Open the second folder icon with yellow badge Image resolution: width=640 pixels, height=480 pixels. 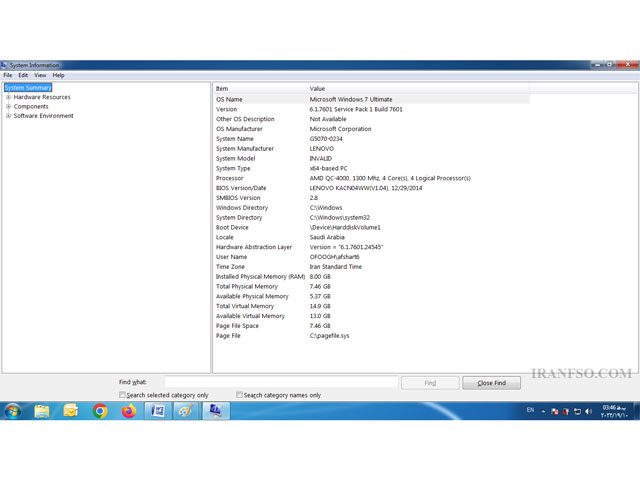coord(71,411)
